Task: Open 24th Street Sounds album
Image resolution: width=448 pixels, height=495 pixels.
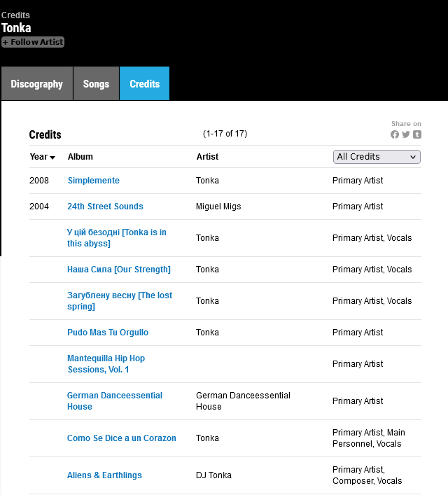Action: coord(105,207)
